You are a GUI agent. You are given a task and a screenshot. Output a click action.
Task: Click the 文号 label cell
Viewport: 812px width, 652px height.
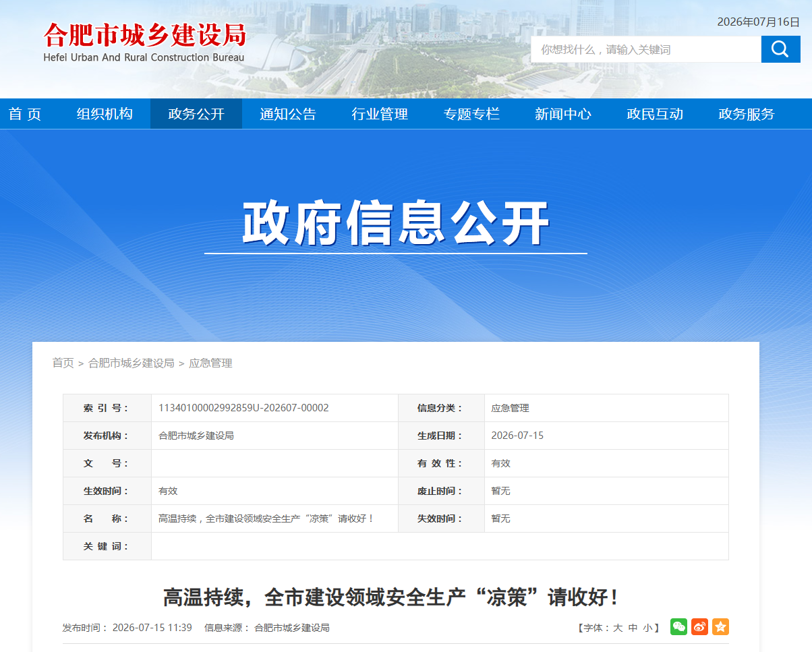tap(107, 463)
